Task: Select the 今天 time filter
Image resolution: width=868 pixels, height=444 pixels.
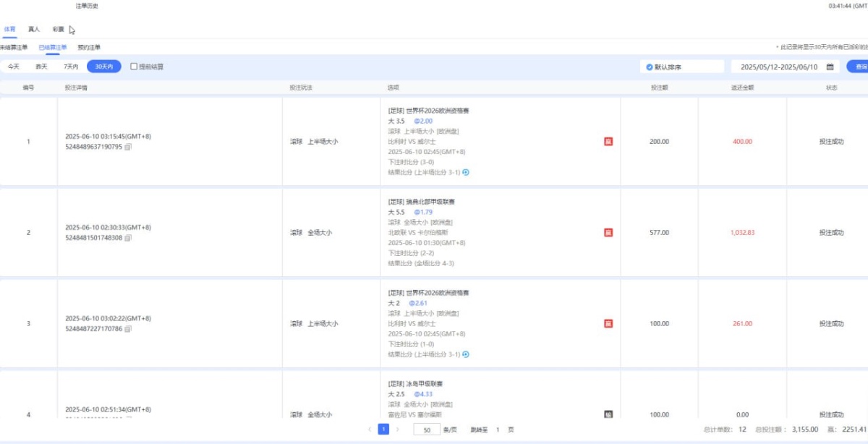Action: [14, 67]
